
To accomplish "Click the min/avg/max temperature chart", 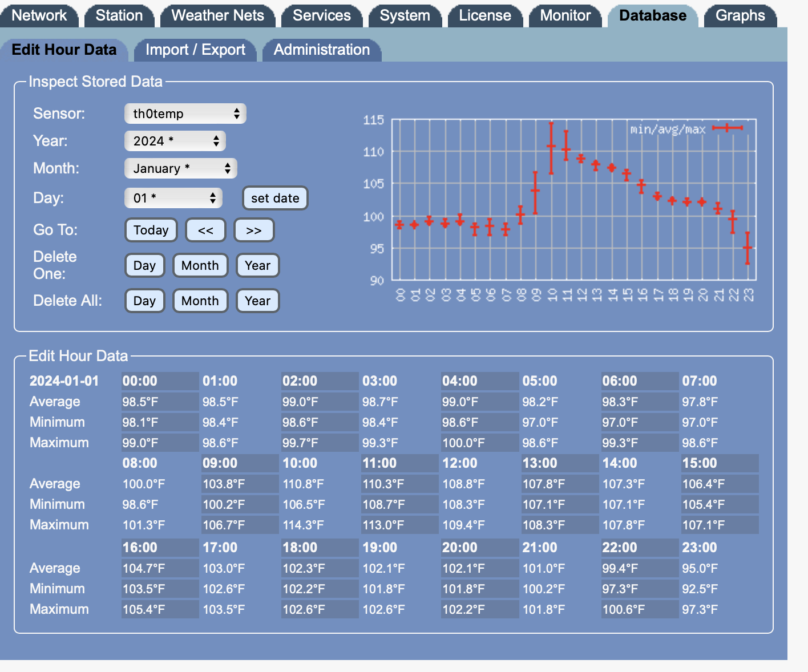I will pos(559,208).
